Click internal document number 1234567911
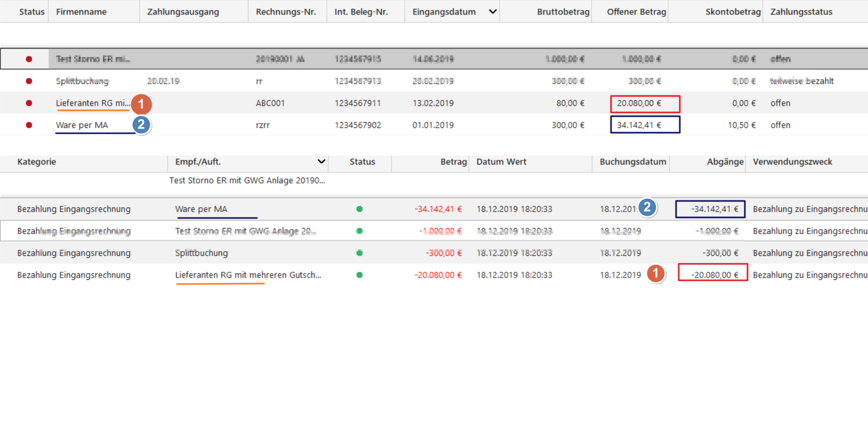Viewport: 868px width, 445px height. click(x=358, y=103)
